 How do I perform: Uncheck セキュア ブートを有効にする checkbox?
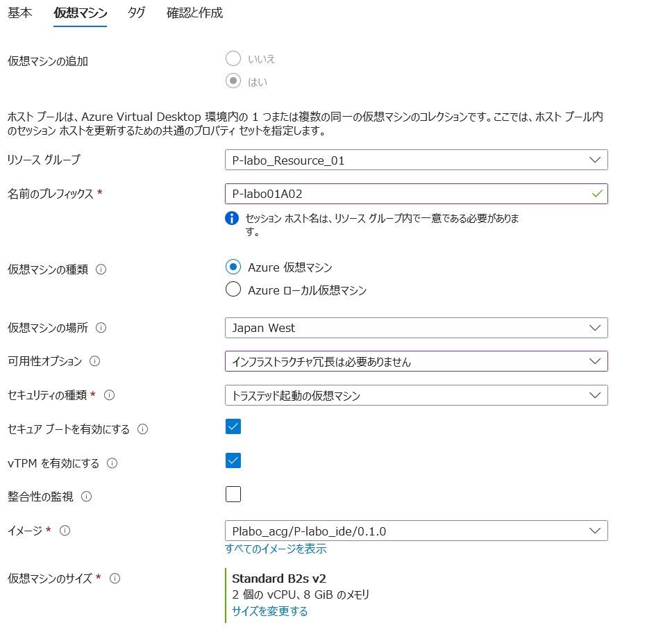(x=233, y=426)
